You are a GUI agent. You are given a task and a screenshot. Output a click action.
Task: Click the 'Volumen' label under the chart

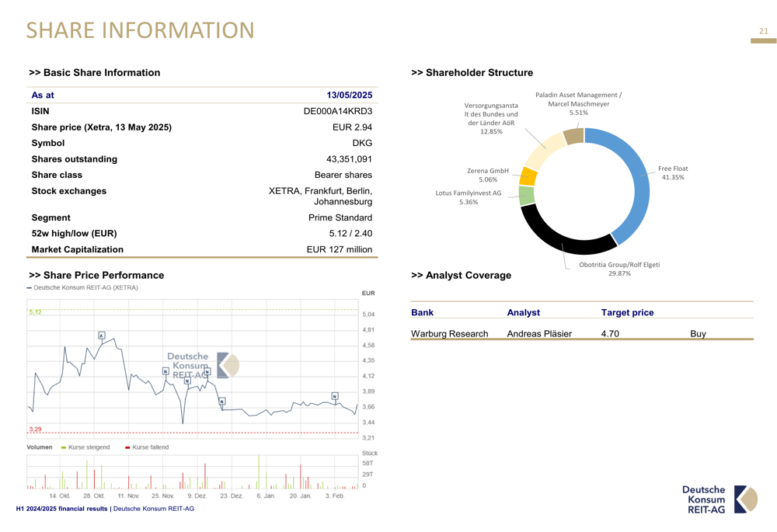[39, 447]
